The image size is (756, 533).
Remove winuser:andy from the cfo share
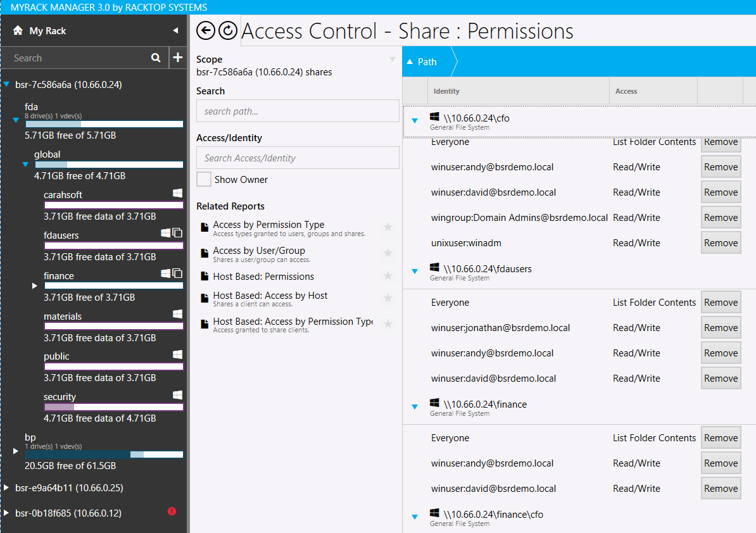tap(721, 167)
